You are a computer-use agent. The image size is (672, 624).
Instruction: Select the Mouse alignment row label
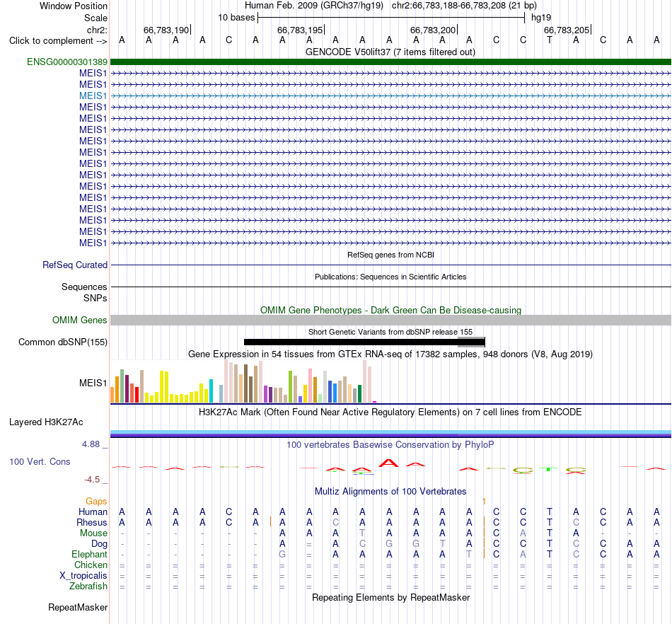tap(93, 533)
